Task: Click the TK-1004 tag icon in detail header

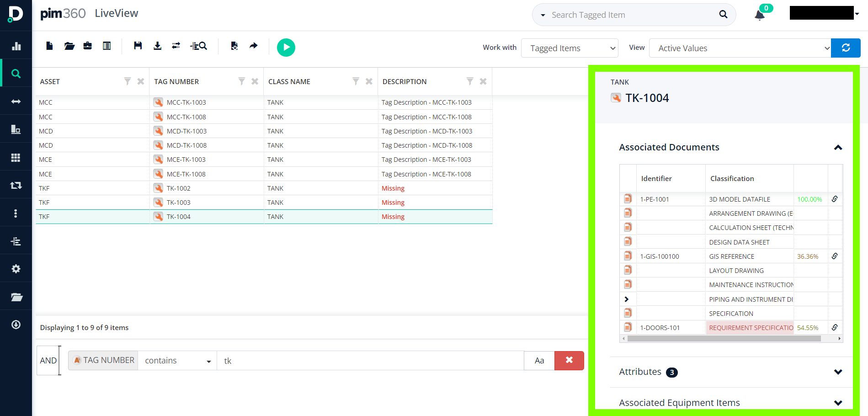Action: [x=616, y=98]
